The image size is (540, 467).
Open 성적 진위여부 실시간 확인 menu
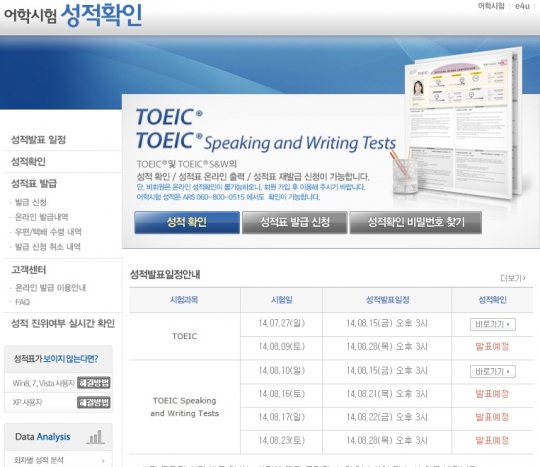pyautogui.click(x=63, y=323)
